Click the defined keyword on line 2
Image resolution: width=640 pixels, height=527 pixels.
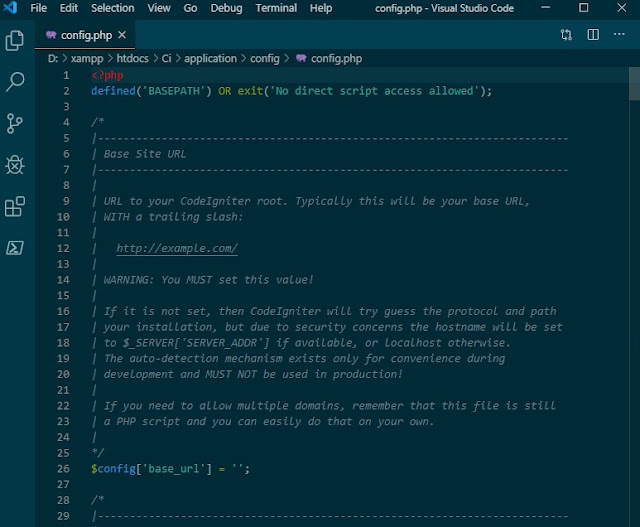(x=113, y=91)
